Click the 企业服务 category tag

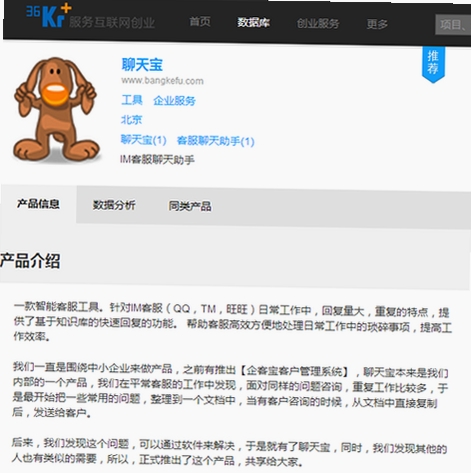174,101
